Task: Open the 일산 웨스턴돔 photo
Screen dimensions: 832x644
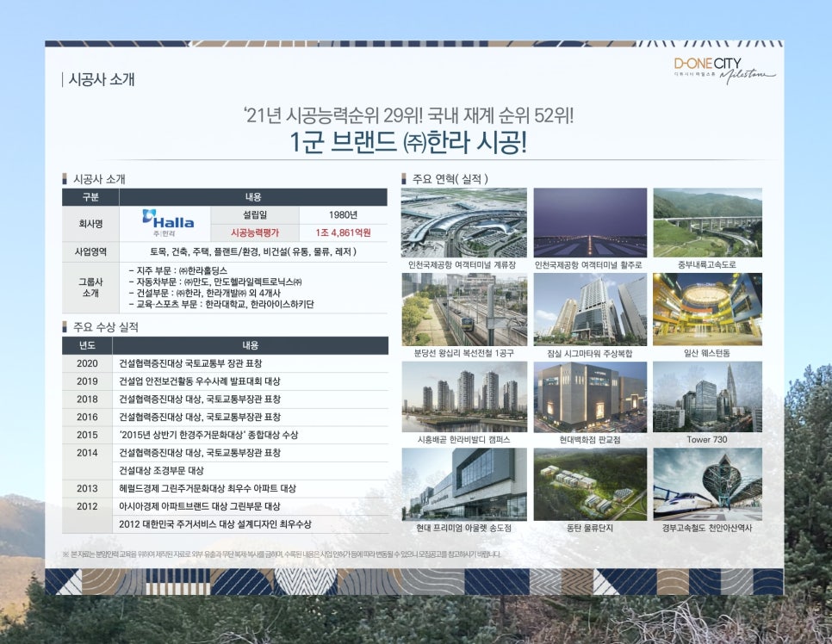Action: (707, 309)
